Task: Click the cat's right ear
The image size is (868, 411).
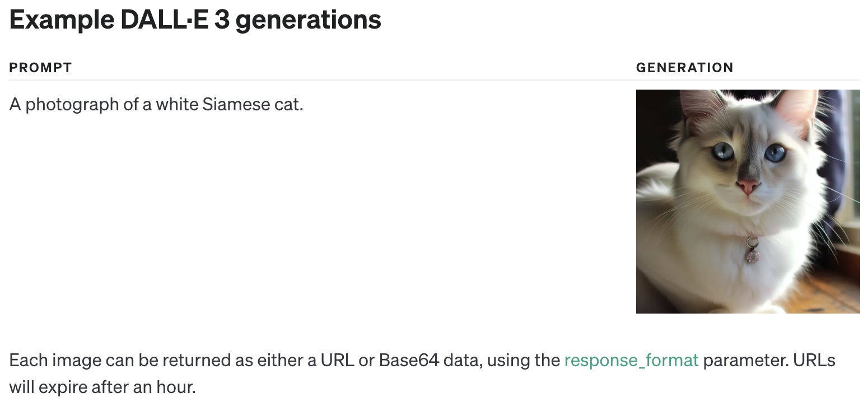Action: click(797, 109)
